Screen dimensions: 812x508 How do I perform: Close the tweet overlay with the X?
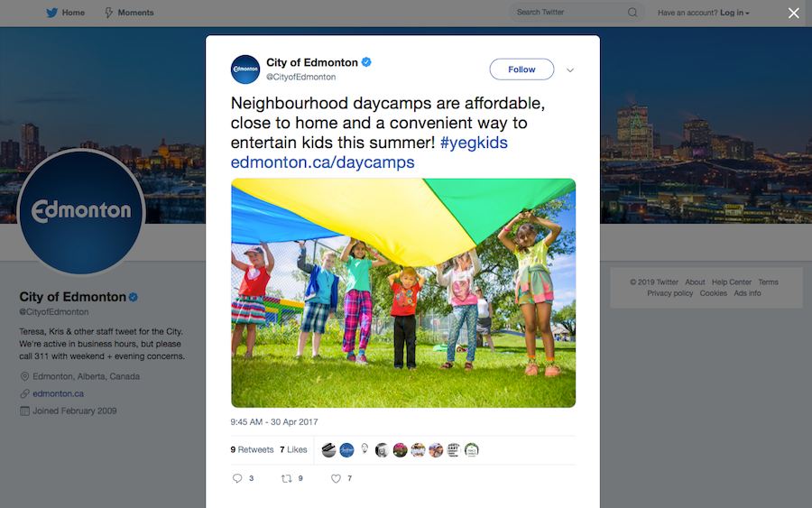point(793,13)
